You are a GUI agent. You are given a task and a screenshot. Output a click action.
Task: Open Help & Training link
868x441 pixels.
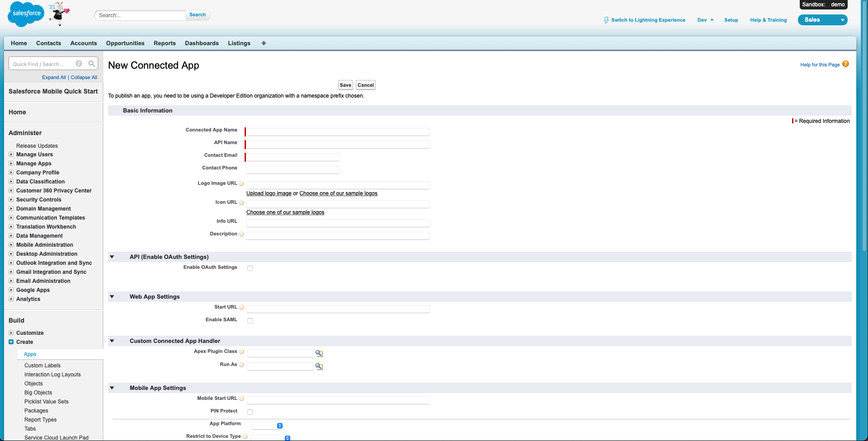pos(768,20)
